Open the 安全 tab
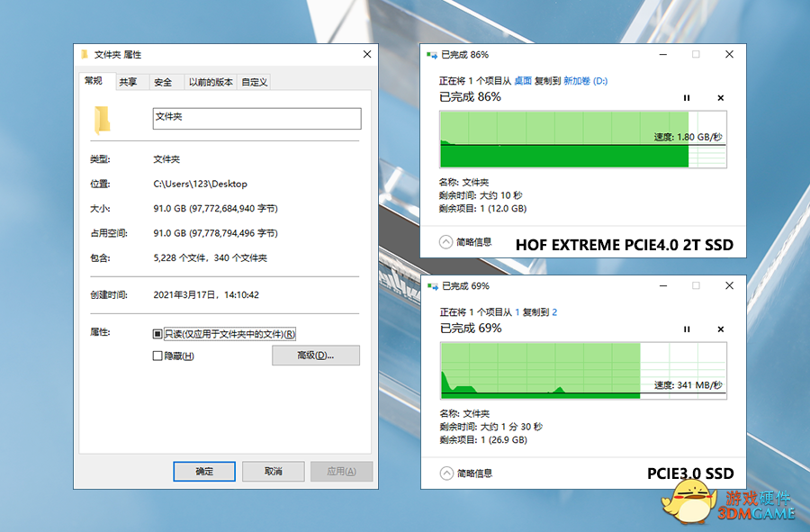The height and width of the screenshot is (532, 810). 163,82
